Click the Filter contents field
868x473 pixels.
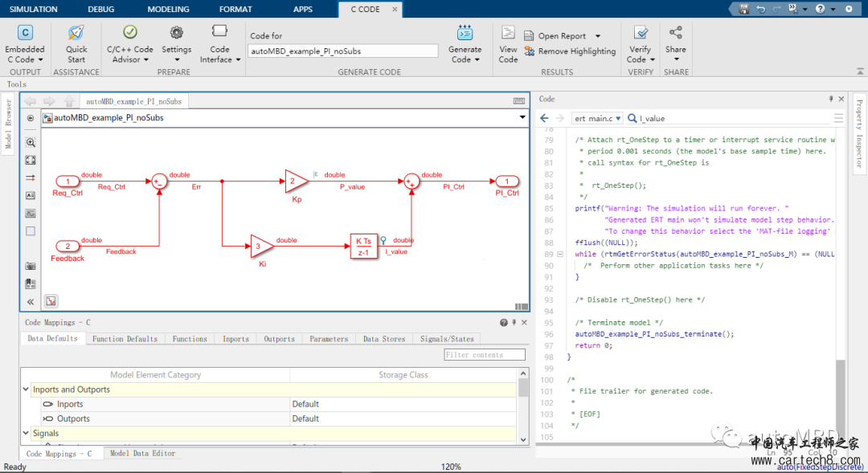click(x=485, y=355)
